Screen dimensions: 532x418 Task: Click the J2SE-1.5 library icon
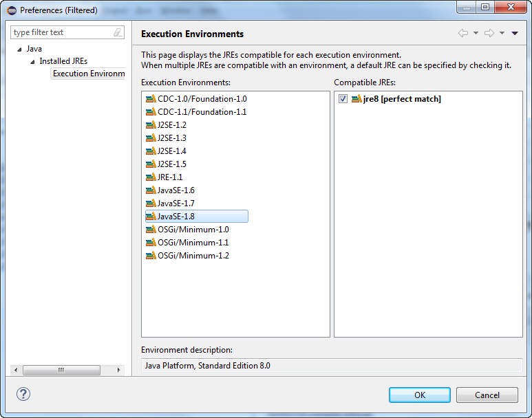pos(151,164)
